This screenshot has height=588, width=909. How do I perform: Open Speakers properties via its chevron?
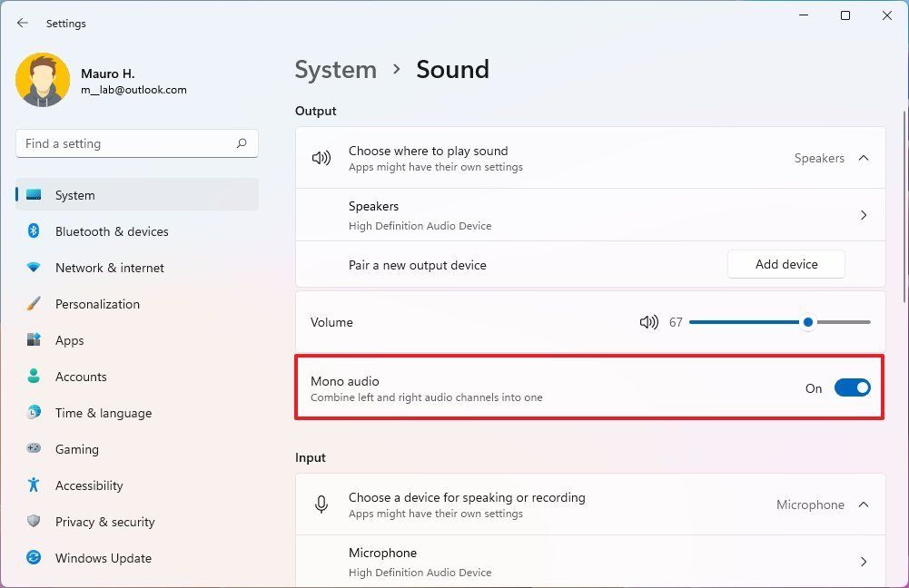[864, 215]
